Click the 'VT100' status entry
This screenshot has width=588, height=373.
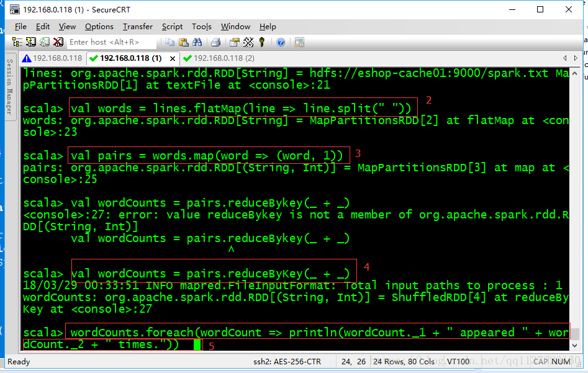[x=458, y=362]
